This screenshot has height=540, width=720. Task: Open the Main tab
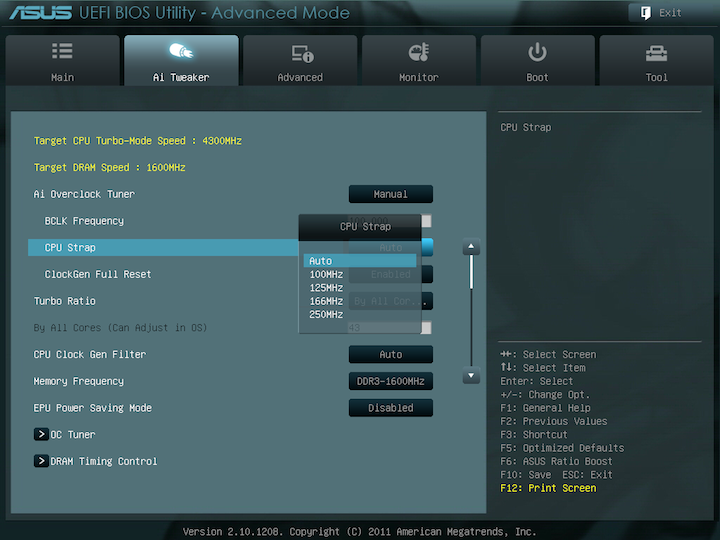click(x=62, y=60)
